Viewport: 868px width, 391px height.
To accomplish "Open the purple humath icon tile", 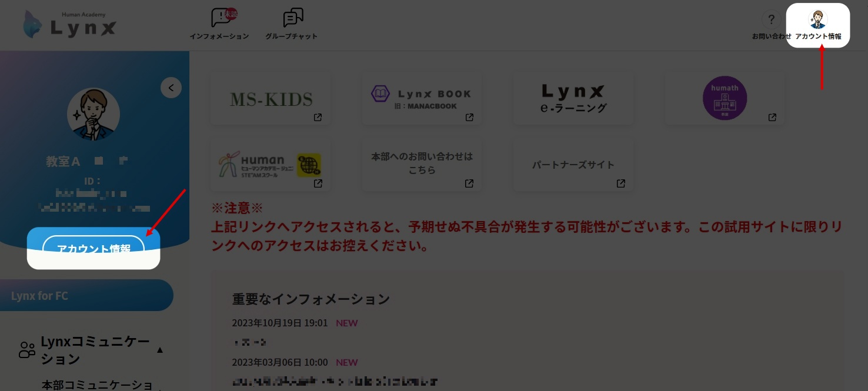I will tap(725, 99).
